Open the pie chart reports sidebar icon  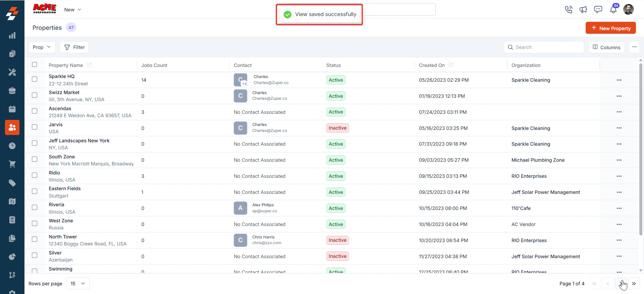(12, 256)
